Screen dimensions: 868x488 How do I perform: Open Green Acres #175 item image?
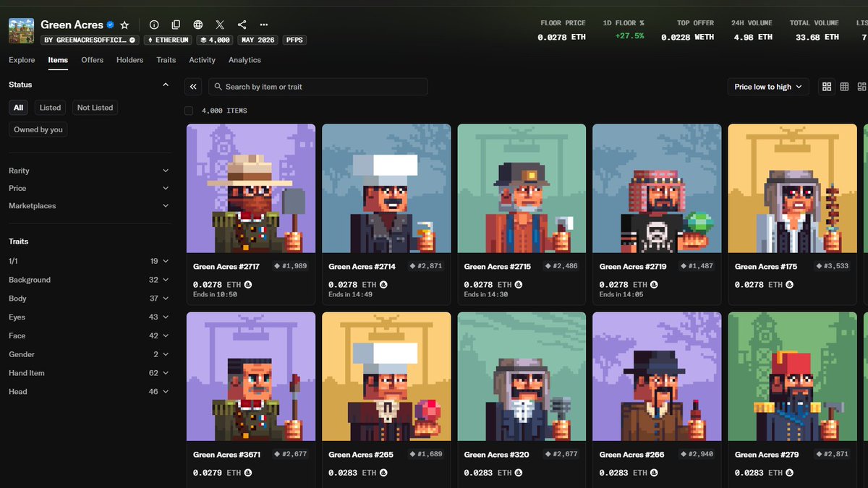click(792, 189)
